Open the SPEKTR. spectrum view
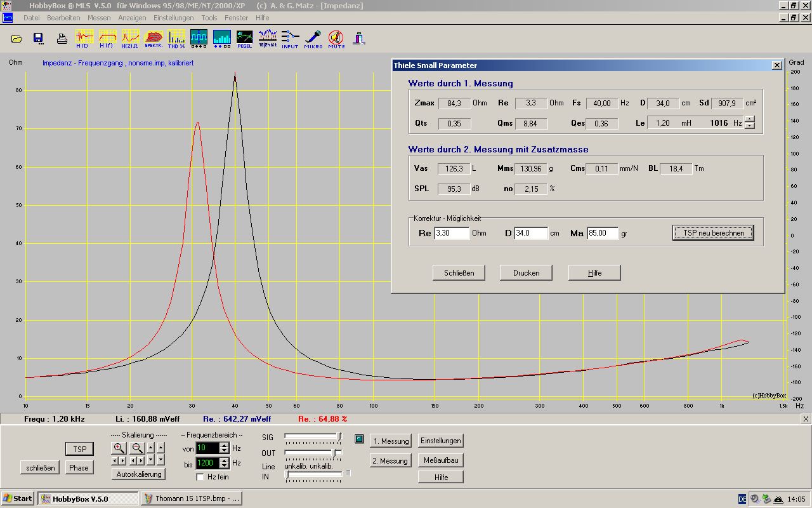812x508 pixels. (154, 38)
